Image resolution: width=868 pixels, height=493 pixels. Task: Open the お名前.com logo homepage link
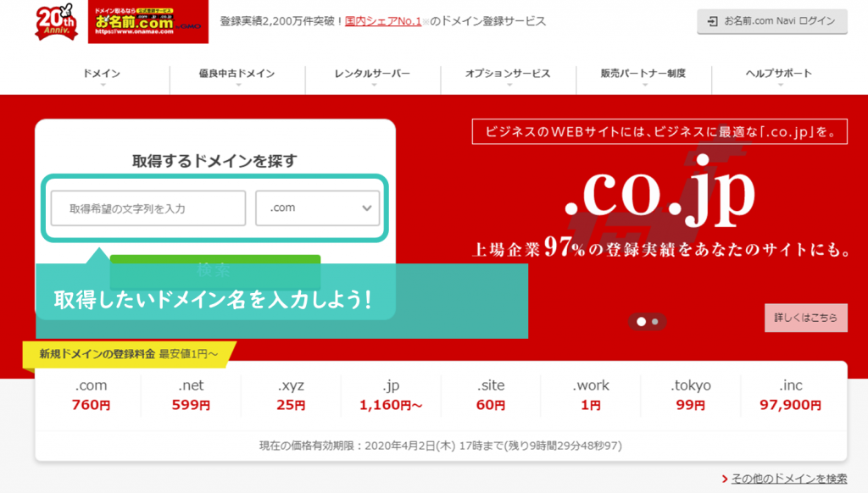click(147, 21)
